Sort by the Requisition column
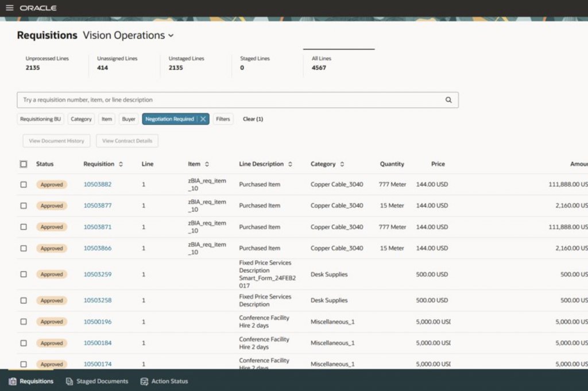The image size is (588, 391). 121,164
